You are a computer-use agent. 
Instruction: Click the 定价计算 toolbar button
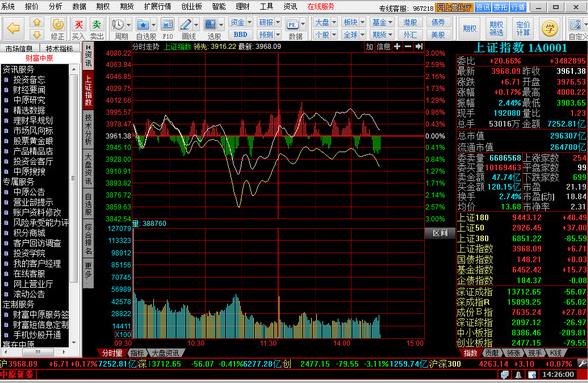click(x=523, y=29)
